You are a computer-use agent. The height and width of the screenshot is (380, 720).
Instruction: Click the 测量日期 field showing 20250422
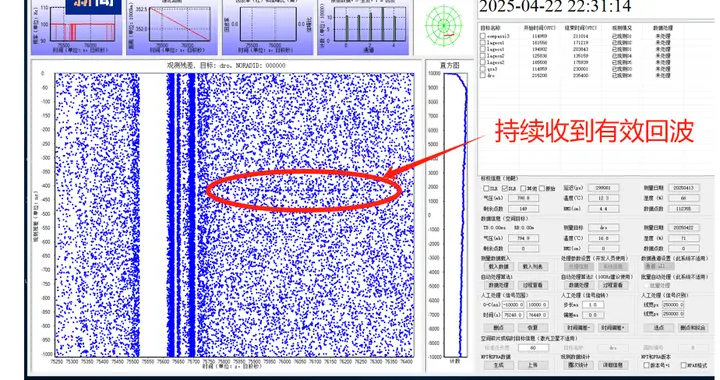pos(684,228)
